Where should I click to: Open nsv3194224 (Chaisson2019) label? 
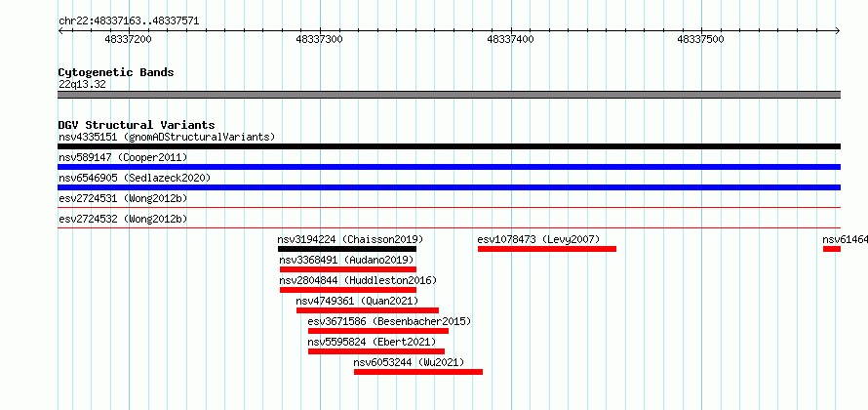350,239
